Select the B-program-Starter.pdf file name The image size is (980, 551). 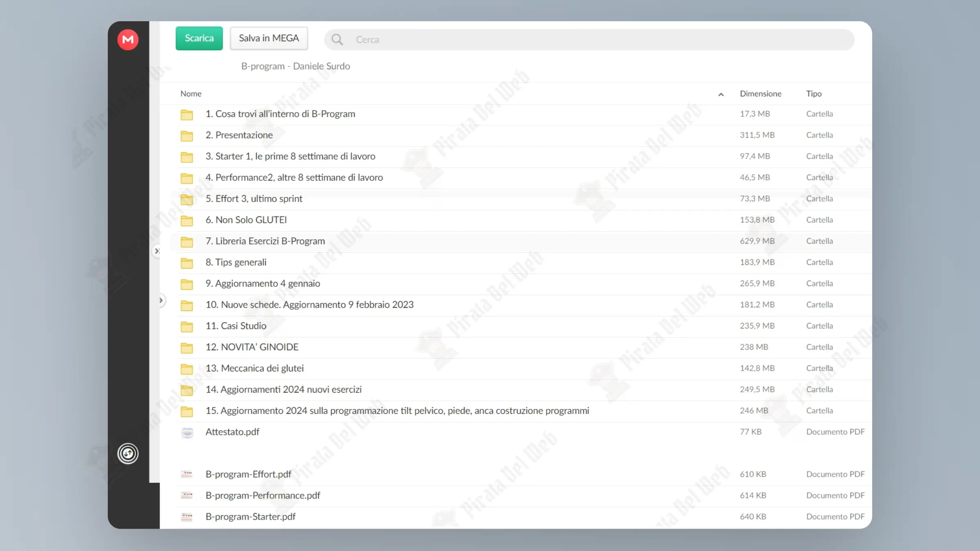[250, 517]
